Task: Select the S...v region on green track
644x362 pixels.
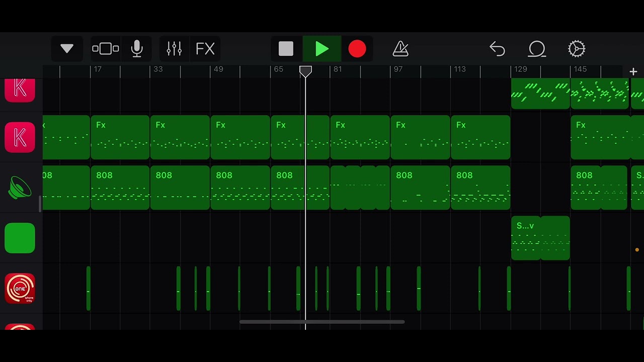Action: pos(540,238)
